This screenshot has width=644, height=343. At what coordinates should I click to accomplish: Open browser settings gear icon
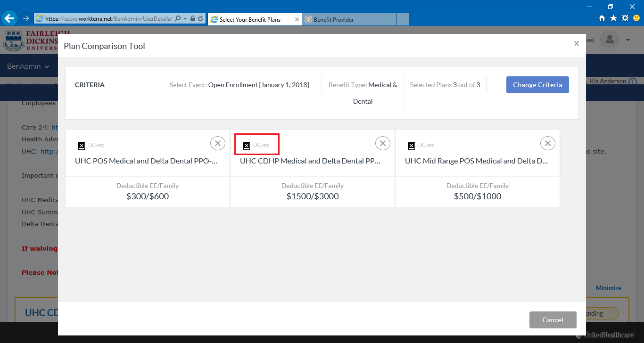[x=625, y=18]
